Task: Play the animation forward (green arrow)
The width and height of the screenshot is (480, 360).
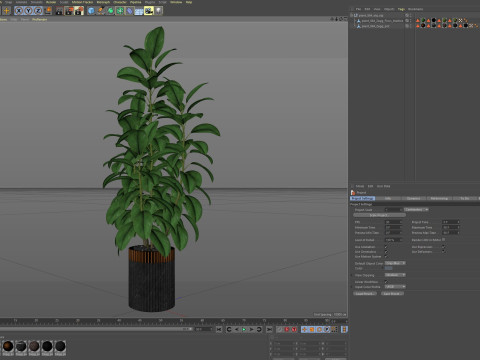Action: tap(244, 329)
